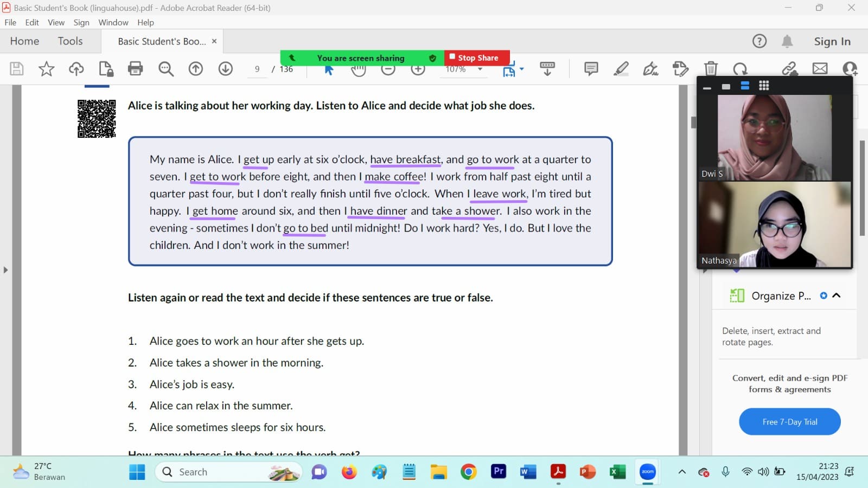The image size is (868, 488).
Task: Add a bookmark with the star icon
Action: pyautogui.click(x=46, y=69)
